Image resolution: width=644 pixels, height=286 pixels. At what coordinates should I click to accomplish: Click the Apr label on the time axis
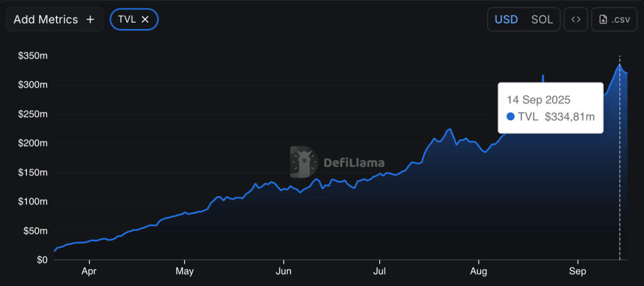coord(90,273)
